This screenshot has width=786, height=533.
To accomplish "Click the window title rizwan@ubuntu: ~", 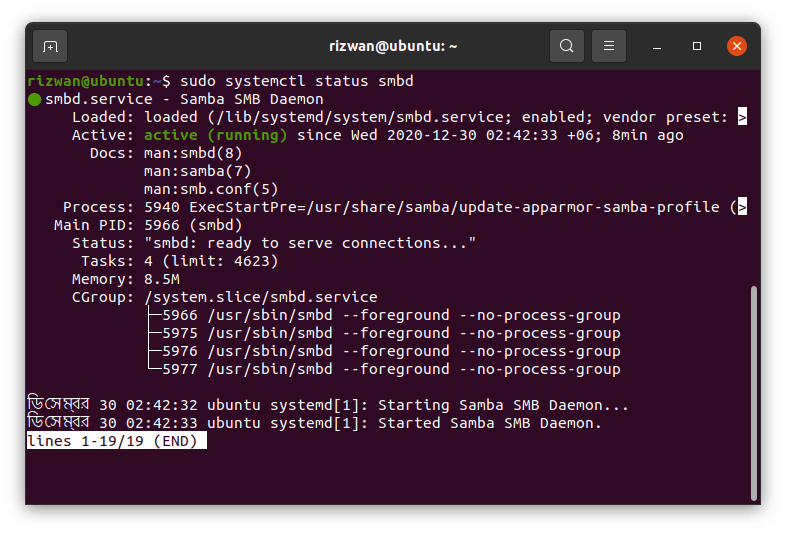I will (393, 46).
